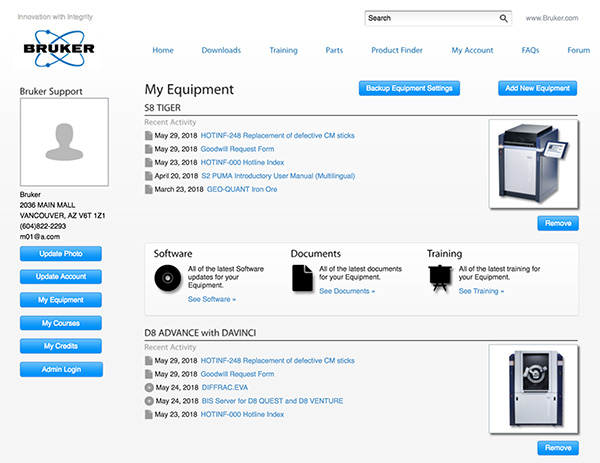Screen dimensions: 600x463
Task: Open My Credits from sidebar
Action: click(61, 346)
